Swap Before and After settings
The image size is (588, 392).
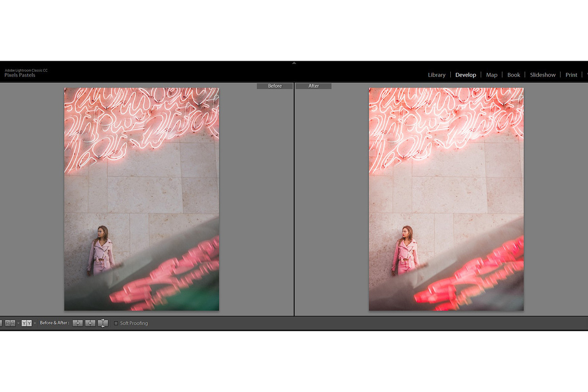click(x=103, y=323)
